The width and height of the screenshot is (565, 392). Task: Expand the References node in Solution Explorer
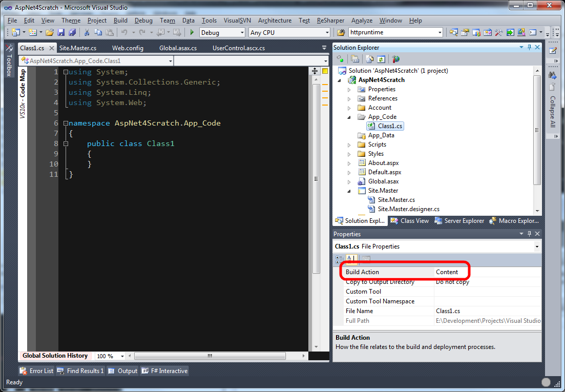[x=349, y=98]
